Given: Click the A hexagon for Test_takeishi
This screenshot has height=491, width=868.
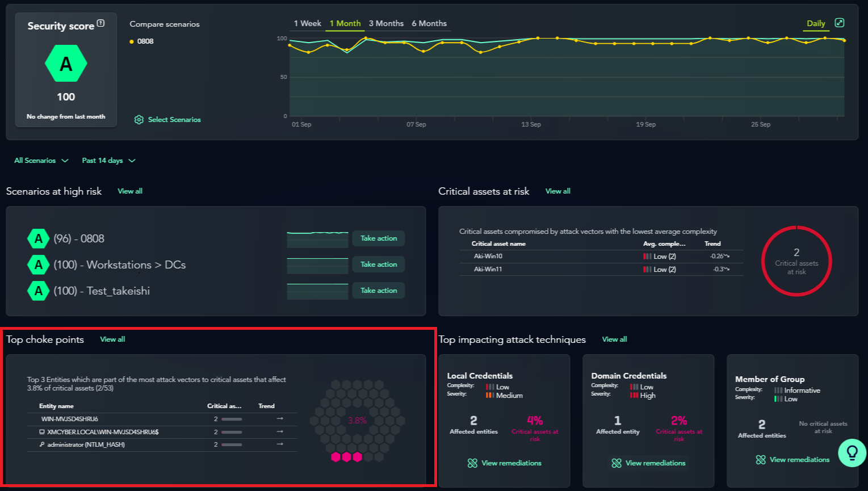Looking at the screenshot, I should pos(39,291).
